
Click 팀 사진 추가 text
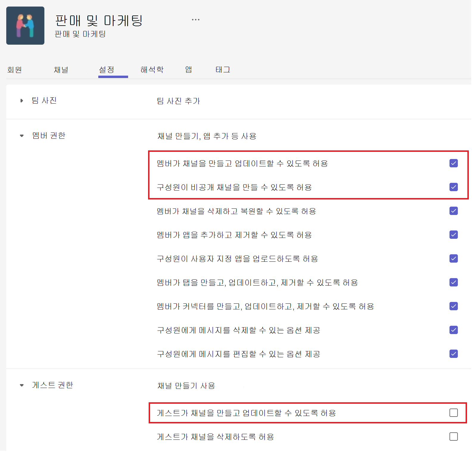pos(178,101)
